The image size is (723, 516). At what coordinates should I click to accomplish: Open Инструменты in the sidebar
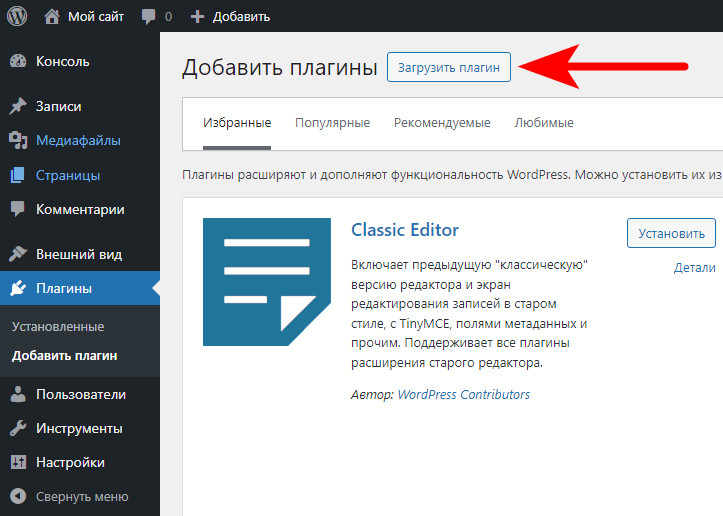[79, 429]
